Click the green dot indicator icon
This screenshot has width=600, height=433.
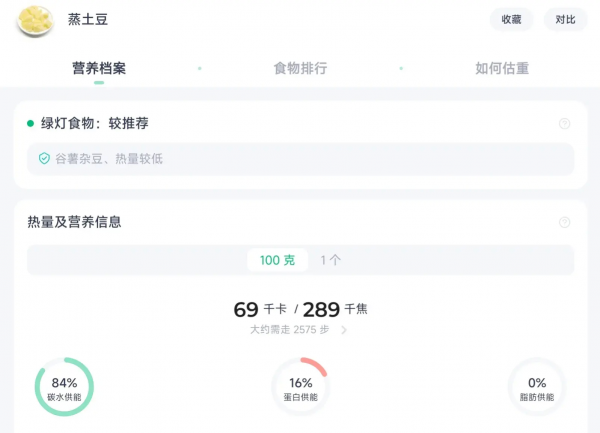tap(30, 124)
